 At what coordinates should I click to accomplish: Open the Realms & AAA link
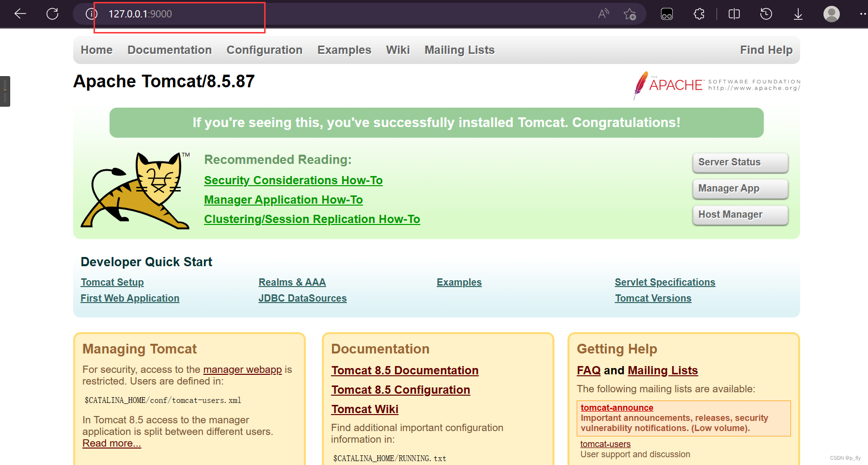coord(292,282)
